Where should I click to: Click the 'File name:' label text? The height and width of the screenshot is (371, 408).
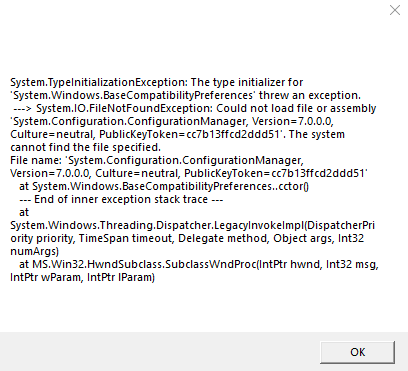(x=36, y=160)
